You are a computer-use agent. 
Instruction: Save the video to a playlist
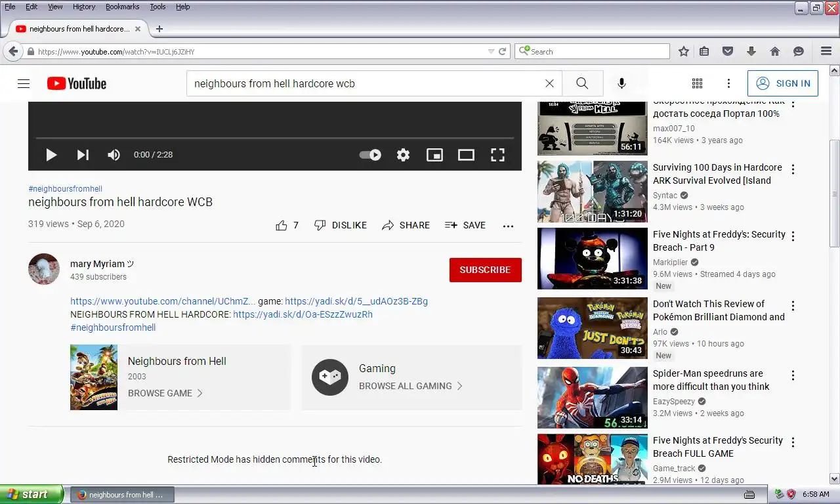[x=465, y=225]
